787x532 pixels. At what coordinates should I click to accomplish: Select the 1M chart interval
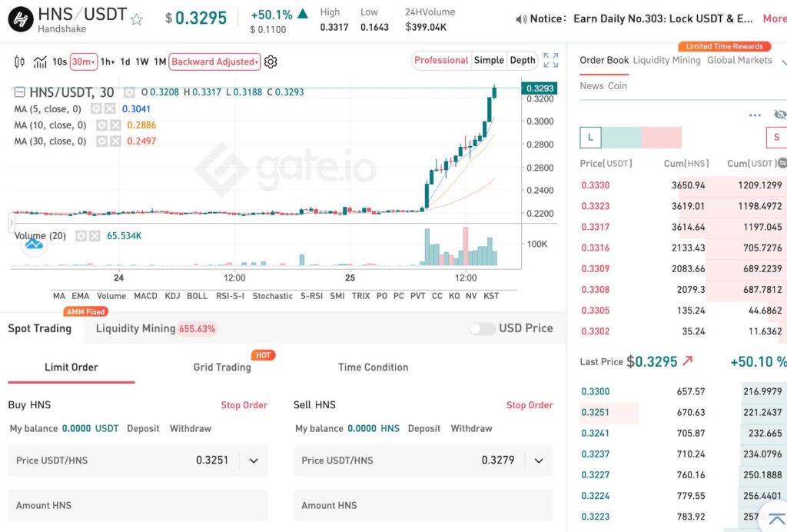pos(160,62)
